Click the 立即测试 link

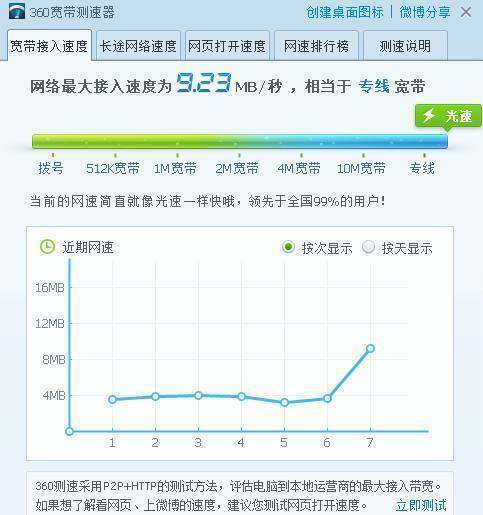click(x=421, y=505)
